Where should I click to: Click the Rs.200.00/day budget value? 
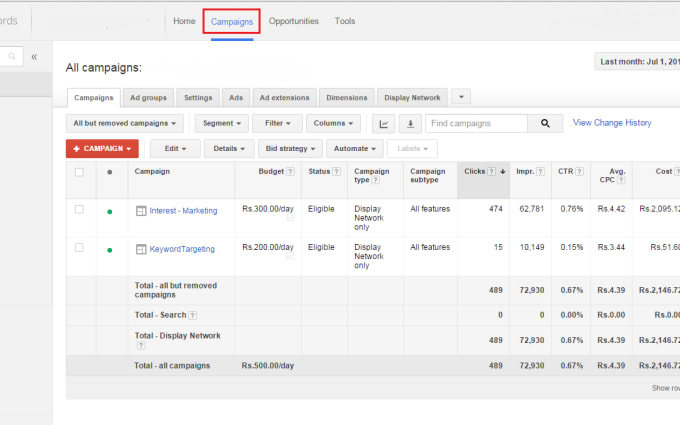(x=268, y=247)
